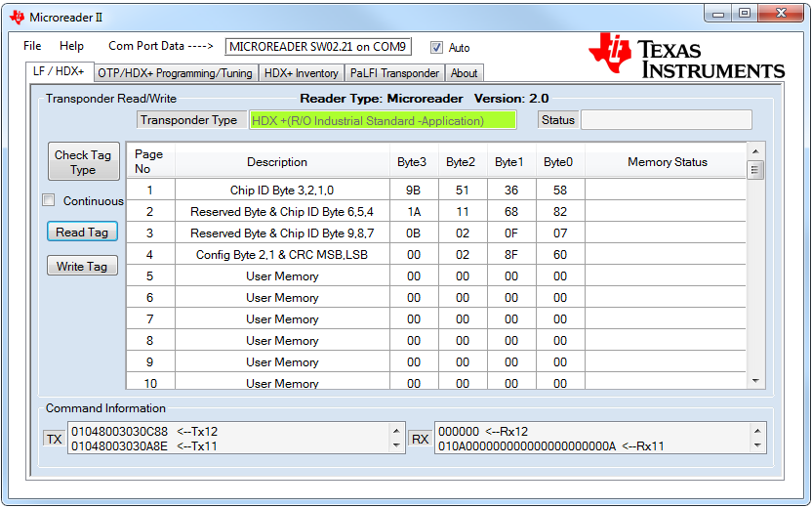
Task: Click the Byte0 column header
Action: click(560, 161)
